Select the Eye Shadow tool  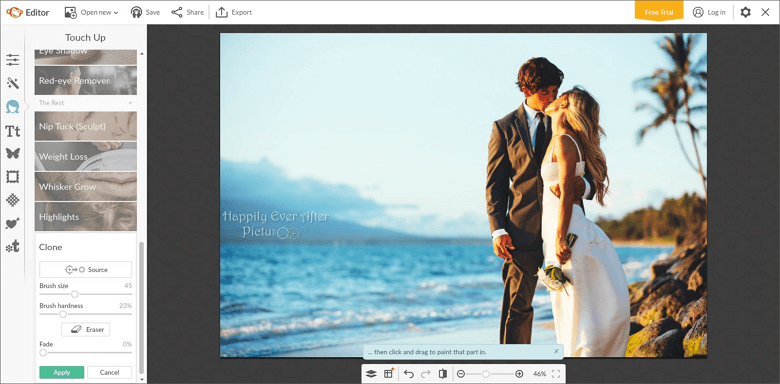coord(86,57)
